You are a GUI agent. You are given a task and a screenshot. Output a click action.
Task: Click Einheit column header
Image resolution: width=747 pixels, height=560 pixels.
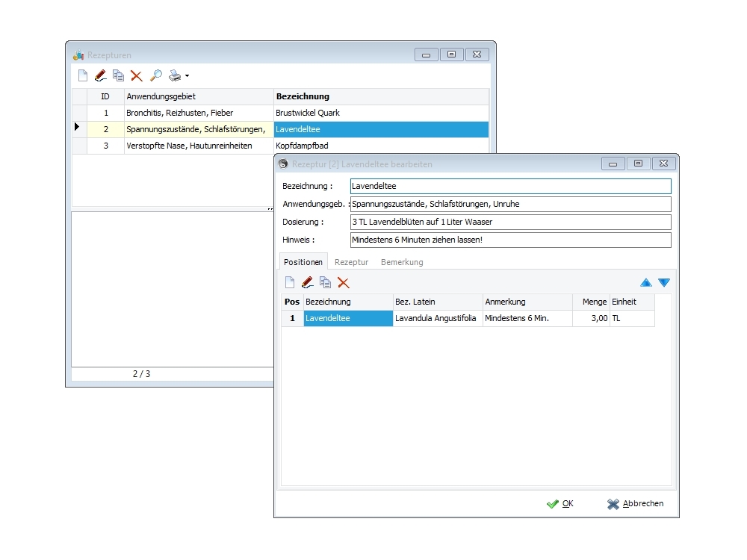click(632, 302)
